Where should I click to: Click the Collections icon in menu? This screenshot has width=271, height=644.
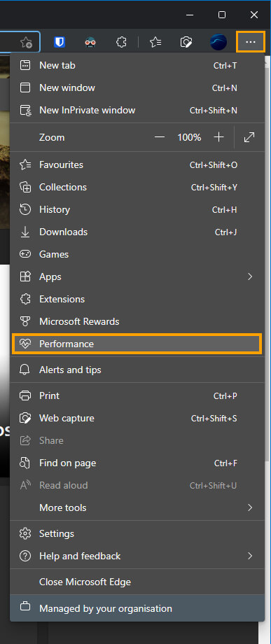tap(25, 188)
